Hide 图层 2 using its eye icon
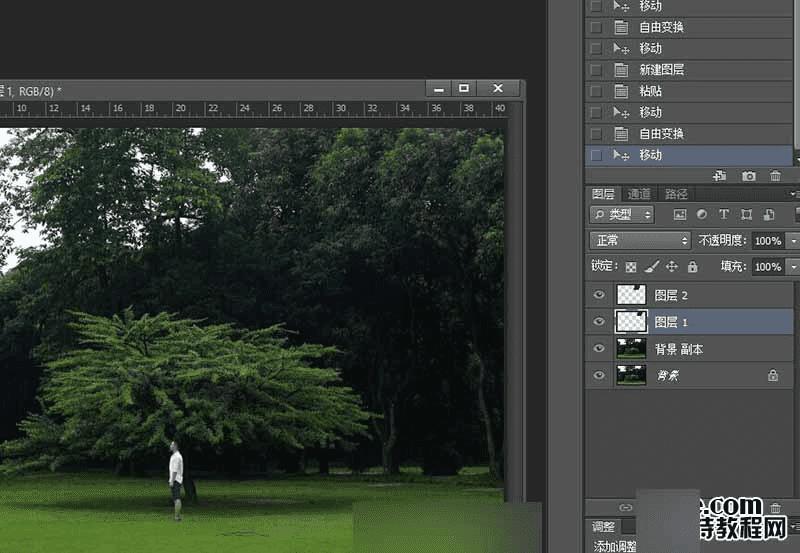The image size is (800, 553). [x=599, y=295]
